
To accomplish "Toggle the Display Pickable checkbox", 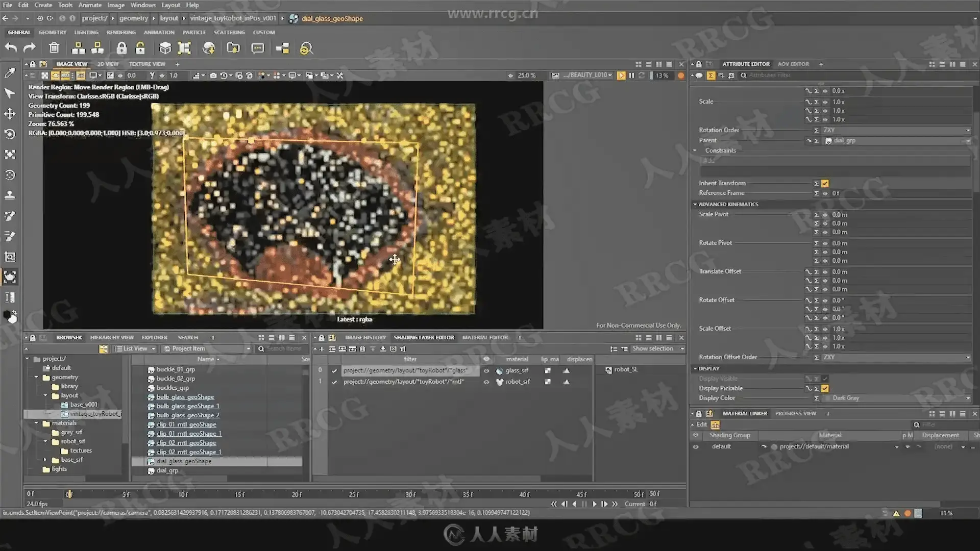I will coord(825,388).
